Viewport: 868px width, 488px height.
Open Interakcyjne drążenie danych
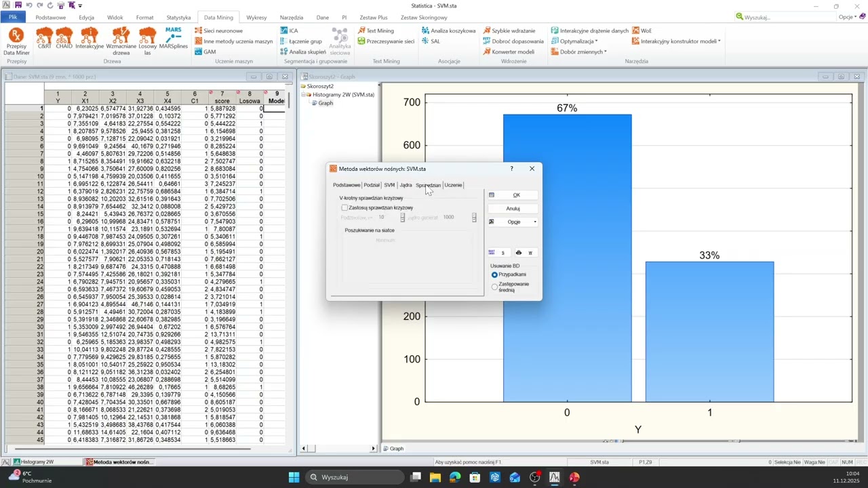click(590, 30)
